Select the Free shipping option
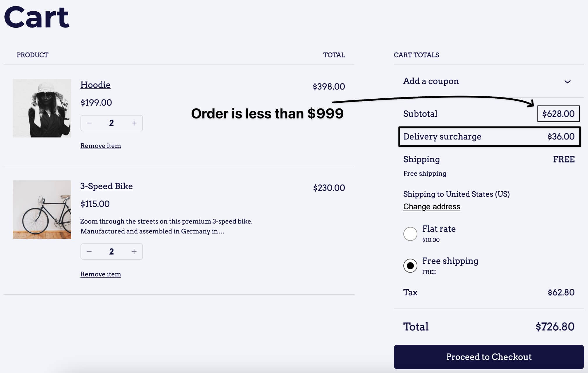Screen dimensions: 588x373 410,266
